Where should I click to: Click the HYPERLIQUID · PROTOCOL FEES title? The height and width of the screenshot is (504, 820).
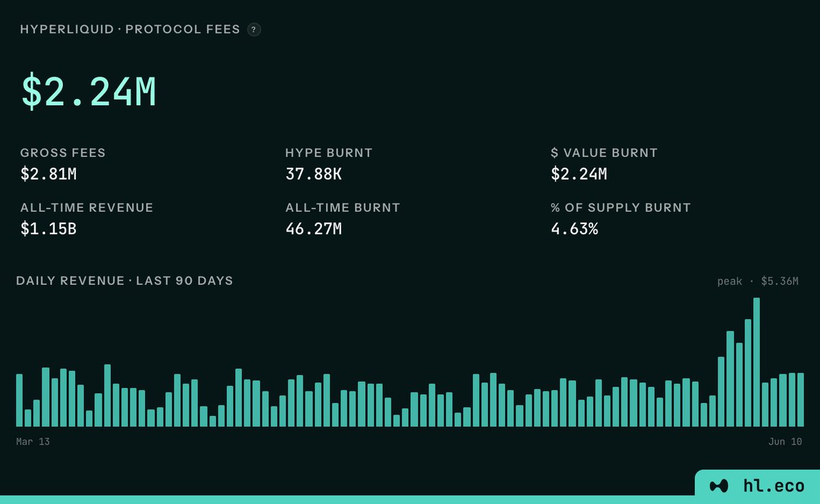click(130, 29)
